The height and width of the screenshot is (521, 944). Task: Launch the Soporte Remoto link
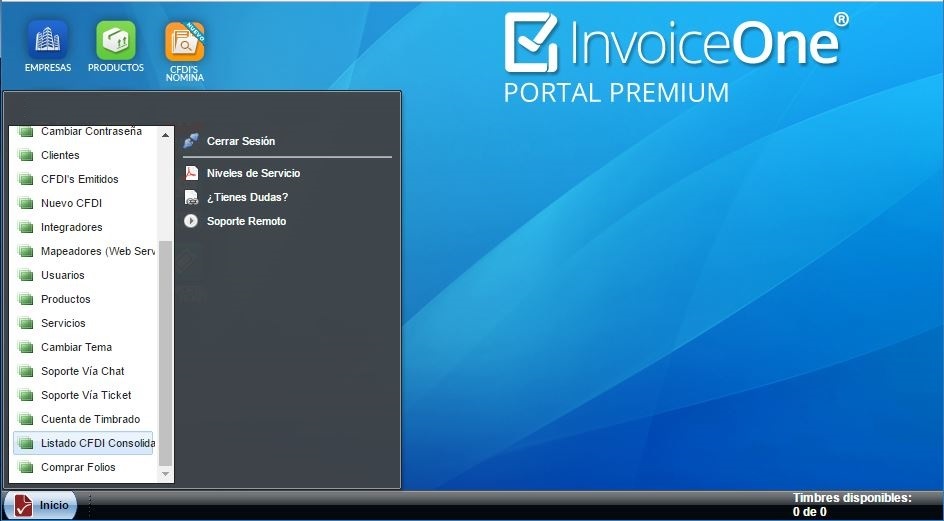(x=246, y=221)
